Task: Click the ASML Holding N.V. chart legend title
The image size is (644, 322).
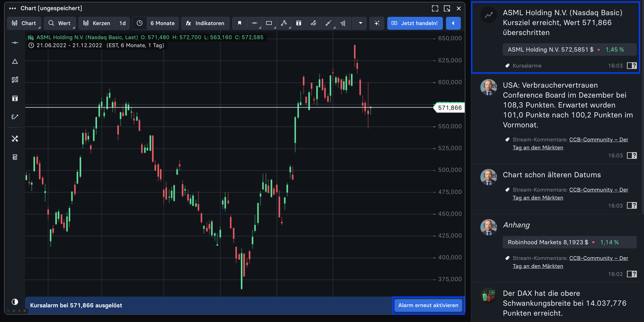Action: point(87,37)
